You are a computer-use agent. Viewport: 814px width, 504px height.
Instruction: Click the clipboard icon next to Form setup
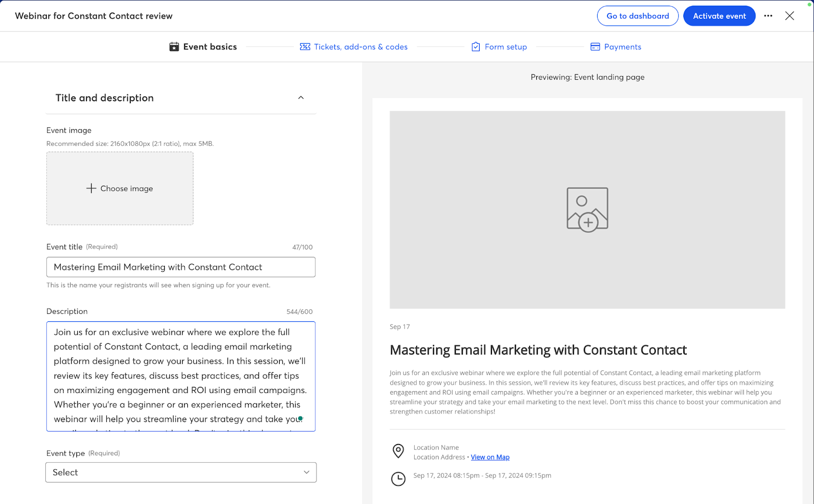[475, 46]
